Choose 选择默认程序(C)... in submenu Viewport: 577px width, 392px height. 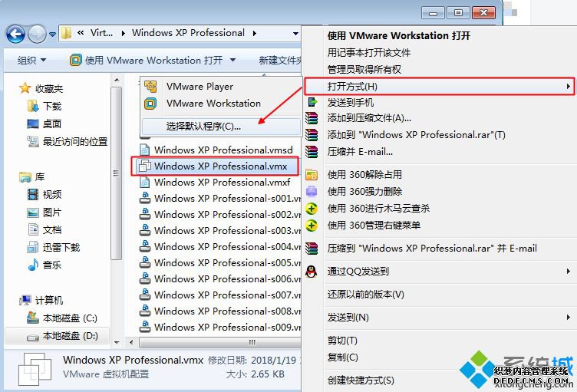tap(222, 127)
